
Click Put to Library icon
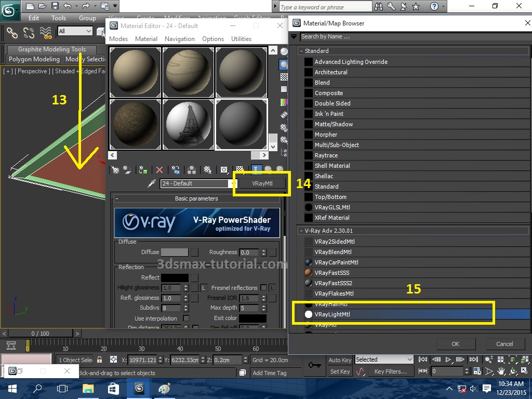tap(207, 170)
